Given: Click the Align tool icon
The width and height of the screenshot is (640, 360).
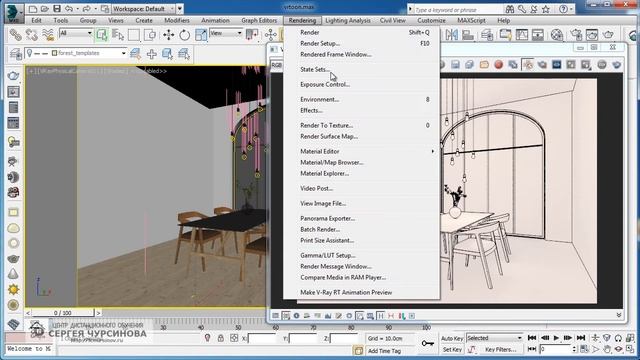Looking at the screenshot, I should coord(468,35).
